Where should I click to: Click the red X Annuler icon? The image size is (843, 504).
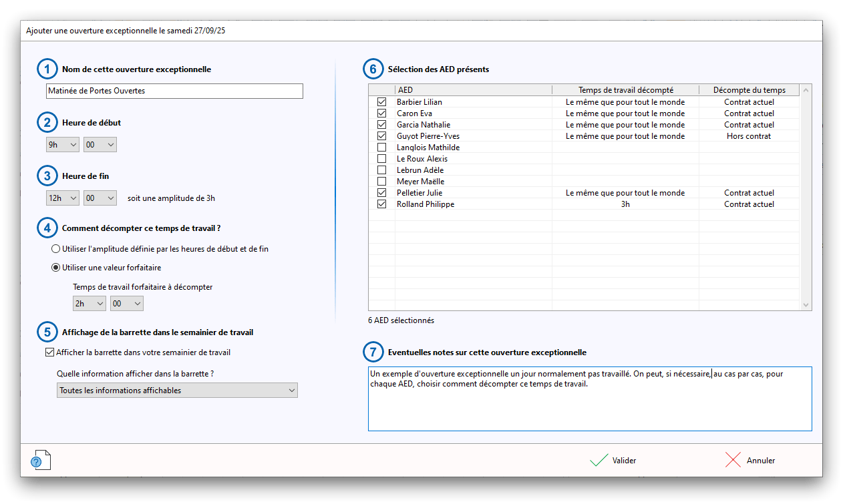pyautogui.click(x=733, y=461)
